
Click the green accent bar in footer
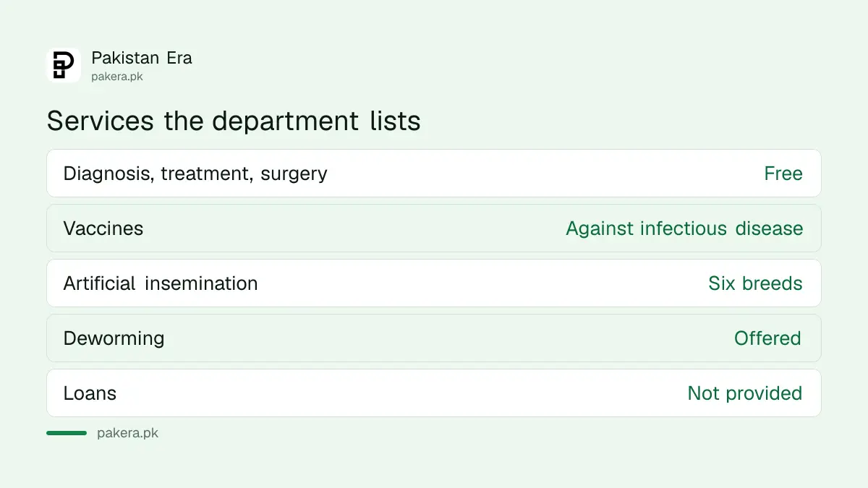pyautogui.click(x=67, y=433)
